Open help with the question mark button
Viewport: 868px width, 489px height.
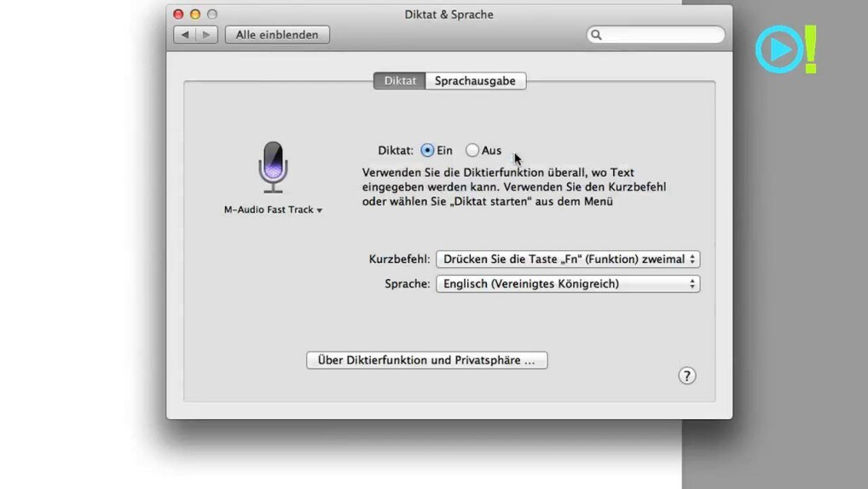686,376
